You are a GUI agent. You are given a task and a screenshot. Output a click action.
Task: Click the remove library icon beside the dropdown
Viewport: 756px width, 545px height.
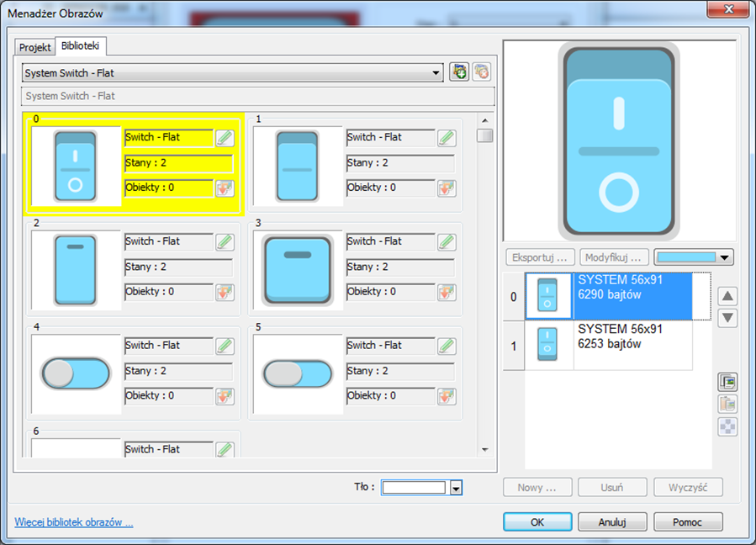pos(482,72)
